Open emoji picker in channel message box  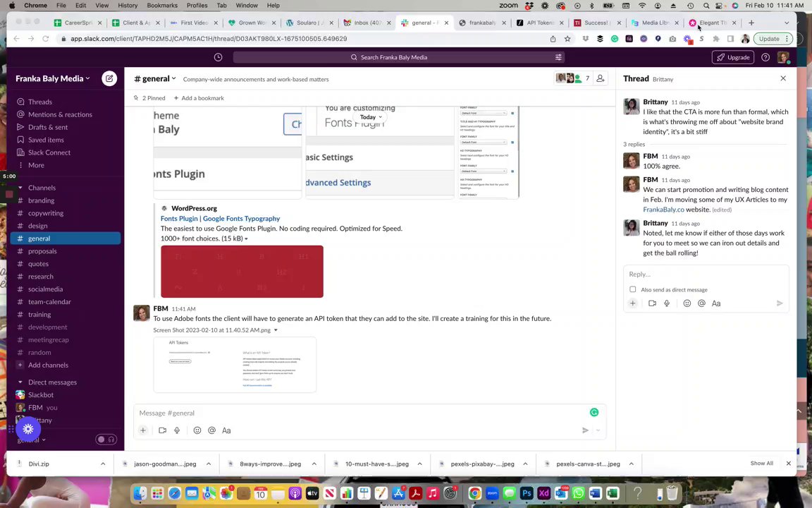(x=197, y=430)
